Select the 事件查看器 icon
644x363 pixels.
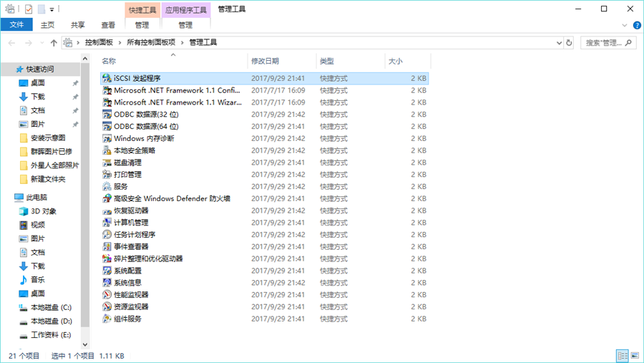107,247
